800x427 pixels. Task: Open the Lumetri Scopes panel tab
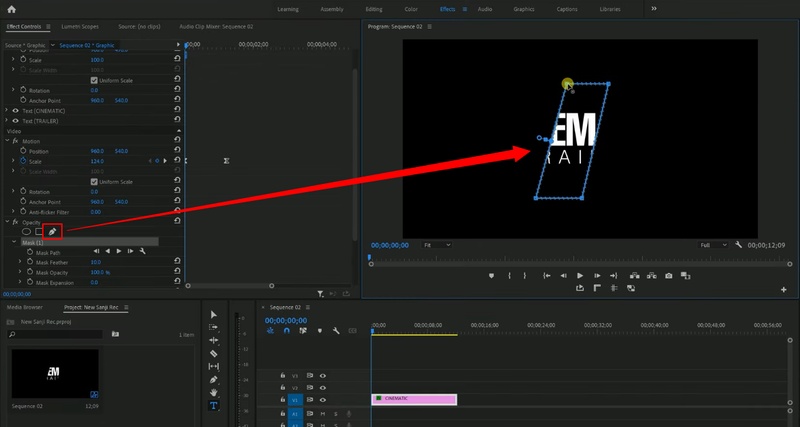(79, 25)
